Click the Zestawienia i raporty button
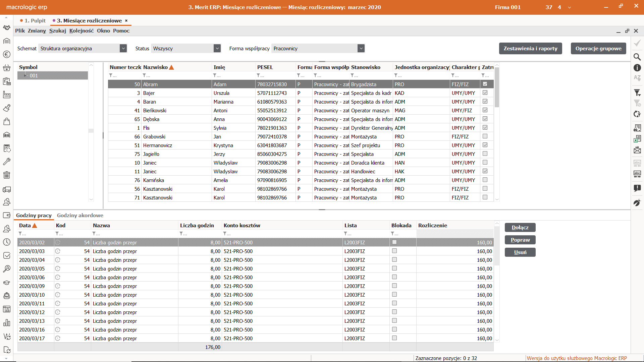Viewport: 644px width, 362px height. 530,48
